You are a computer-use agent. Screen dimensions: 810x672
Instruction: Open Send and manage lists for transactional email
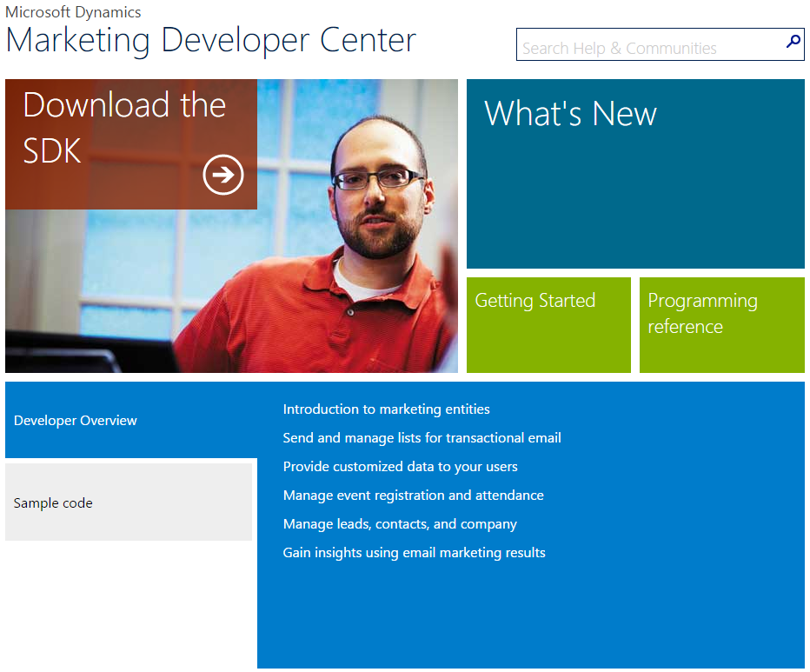pyautogui.click(x=422, y=437)
